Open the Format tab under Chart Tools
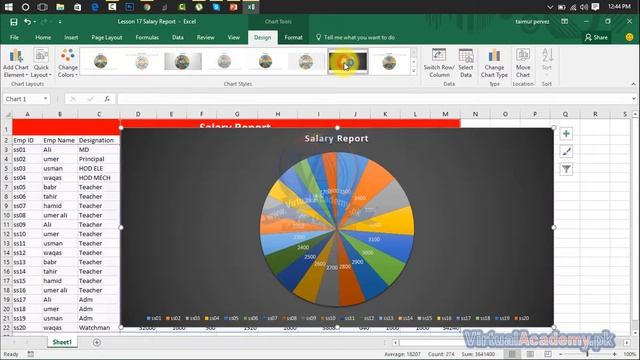Image resolution: width=640 pixels, height=360 pixels. tap(293, 37)
